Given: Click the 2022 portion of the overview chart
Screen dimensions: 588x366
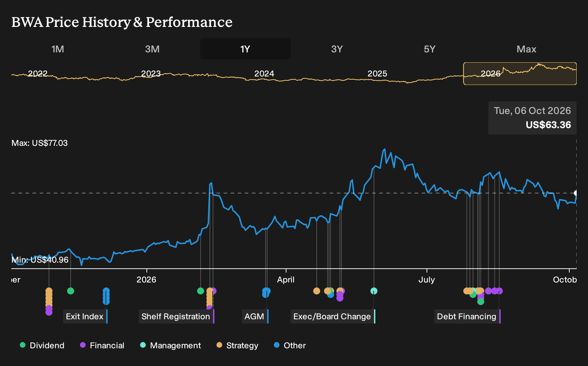Looking at the screenshot, I should (38, 74).
